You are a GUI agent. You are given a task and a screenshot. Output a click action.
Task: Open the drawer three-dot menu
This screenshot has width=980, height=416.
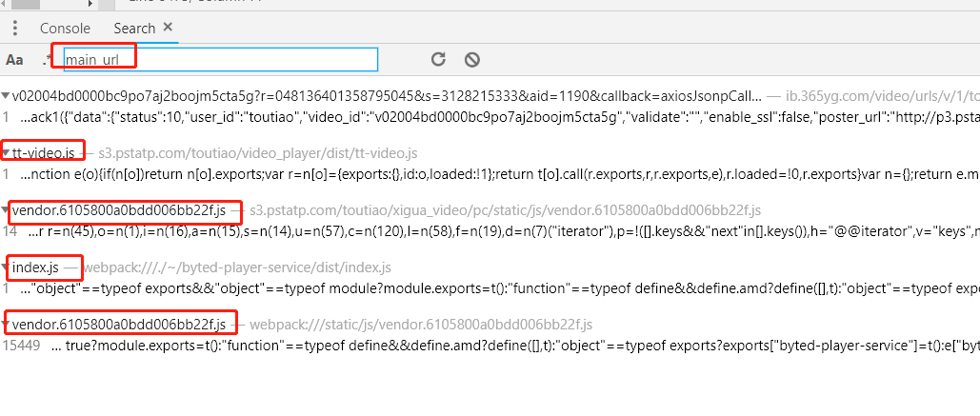point(15,29)
